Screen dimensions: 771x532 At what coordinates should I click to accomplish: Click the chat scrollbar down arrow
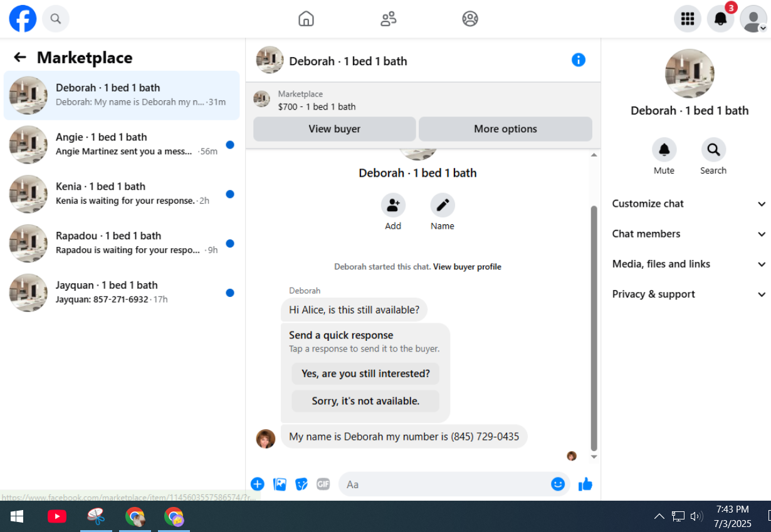point(594,457)
